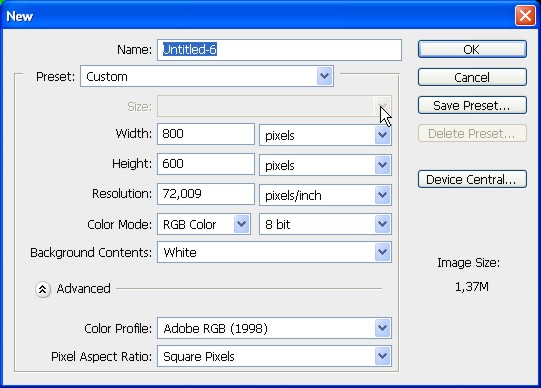Viewport: 541px width, 388px height.
Task: Click the New dialog title text
Action: (19, 16)
